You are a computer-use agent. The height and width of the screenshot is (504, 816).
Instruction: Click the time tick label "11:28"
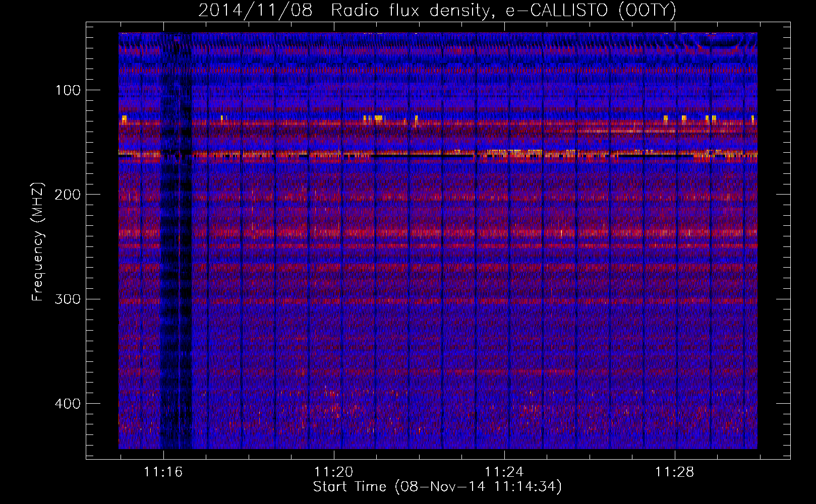pos(674,472)
